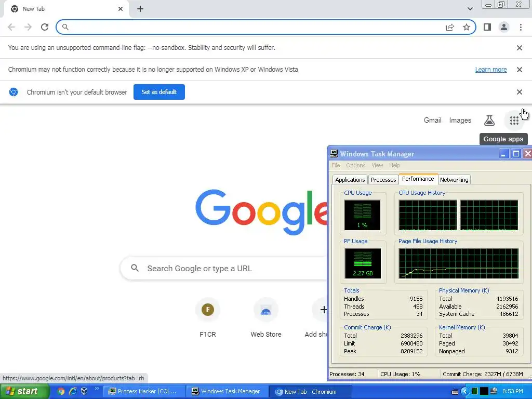Click the Search Labs flask icon

click(x=489, y=121)
